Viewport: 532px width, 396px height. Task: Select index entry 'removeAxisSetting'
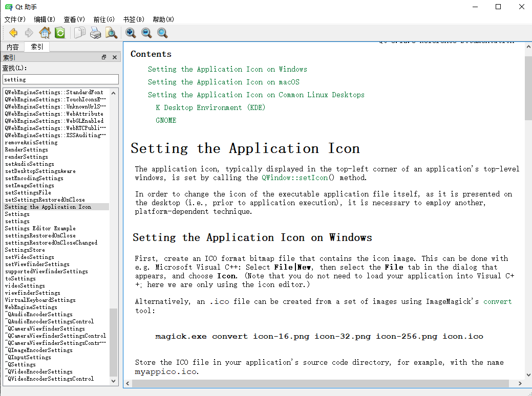pyautogui.click(x=56, y=142)
